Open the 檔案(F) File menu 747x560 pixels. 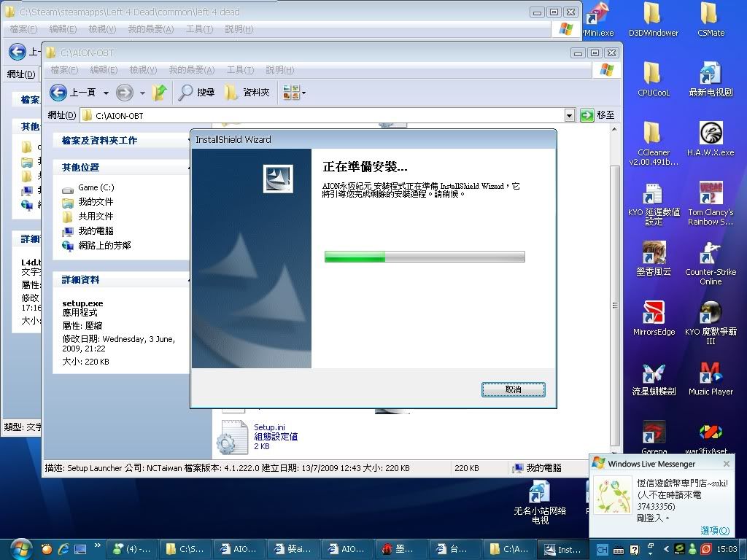click(x=64, y=70)
